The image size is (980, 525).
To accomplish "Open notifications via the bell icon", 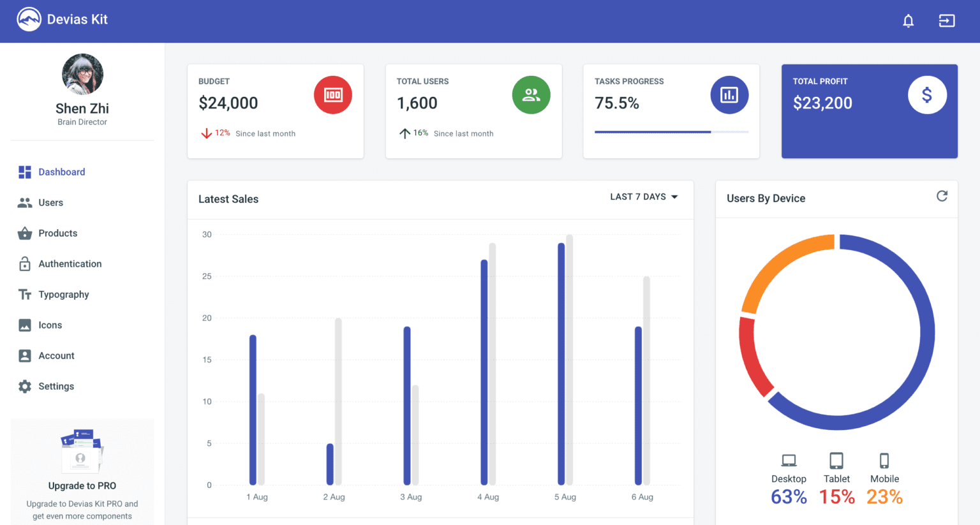I will [x=909, y=21].
